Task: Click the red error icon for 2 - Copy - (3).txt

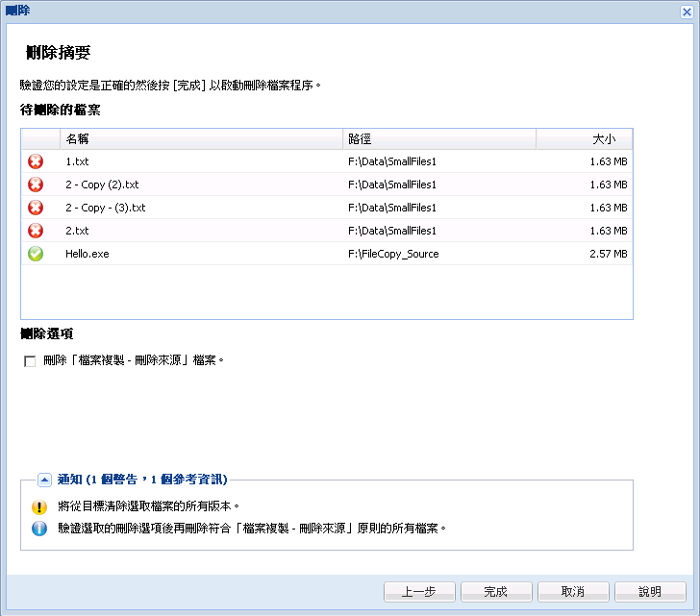Action: coord(36,208)
